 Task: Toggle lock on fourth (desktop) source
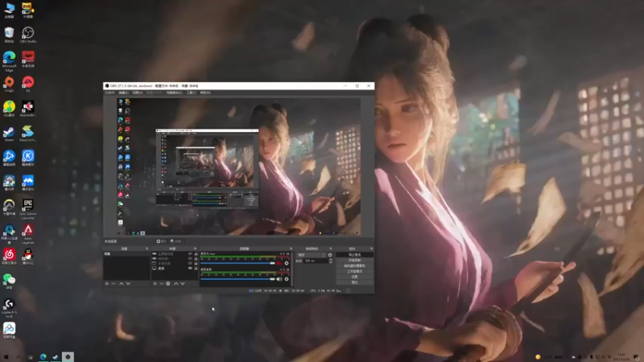click(196, 268)
